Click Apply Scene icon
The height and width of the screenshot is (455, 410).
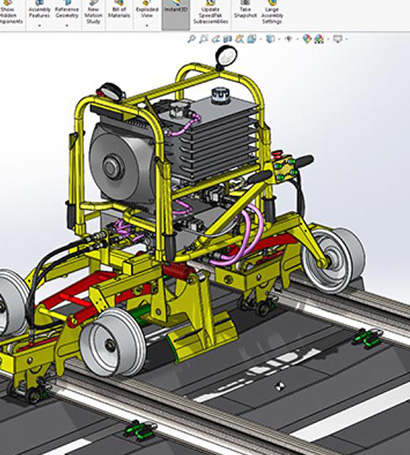coord(319,39)
